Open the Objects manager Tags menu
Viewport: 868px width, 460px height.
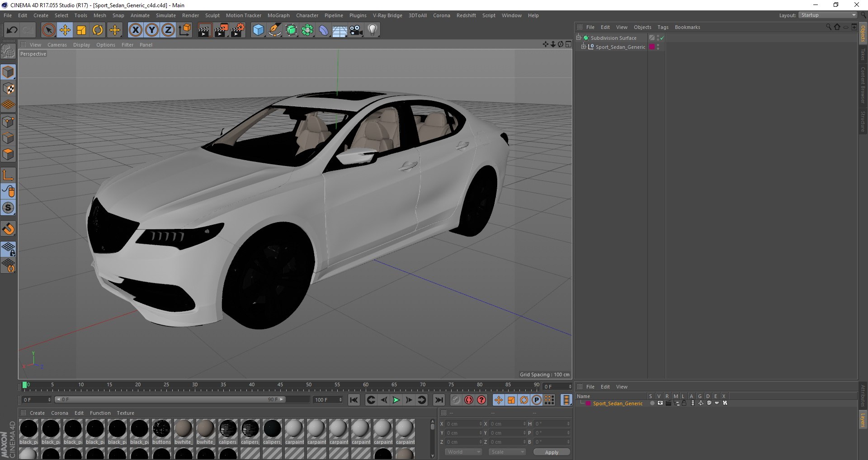663,27
